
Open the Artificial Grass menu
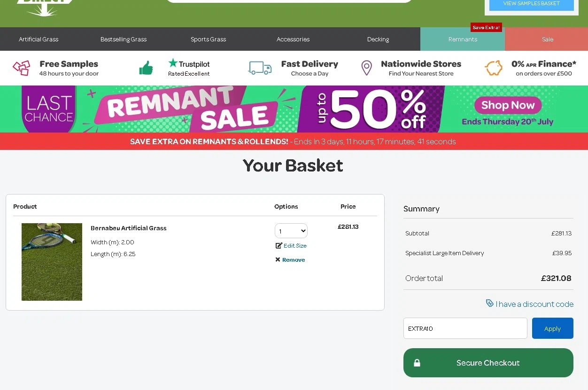[x=39, y=39]
